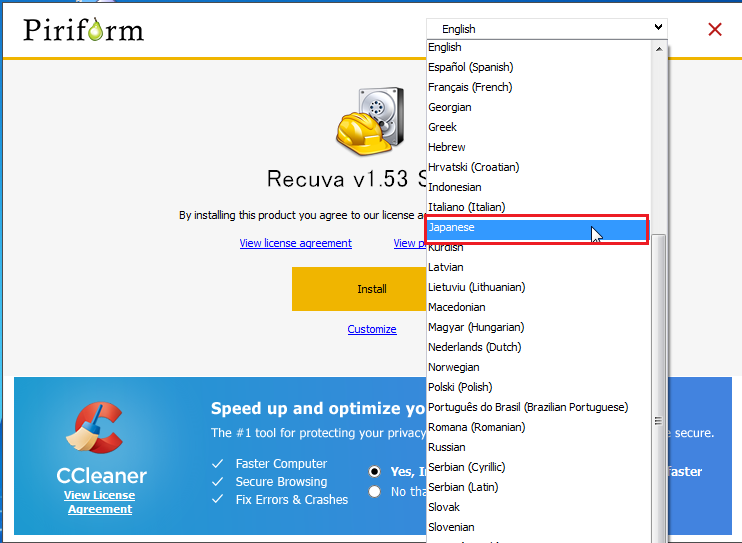Click the 'Fix Errors & Crashes' feature text
Viewport: 742px width, 543px height.
click(x=292, y=499)
